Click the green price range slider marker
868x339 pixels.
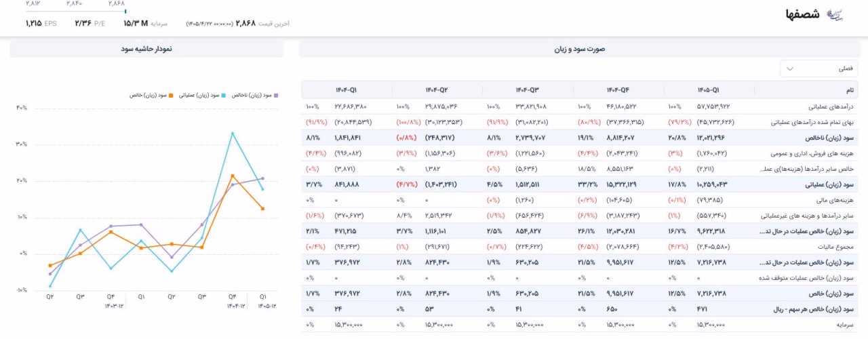(125, 11)
